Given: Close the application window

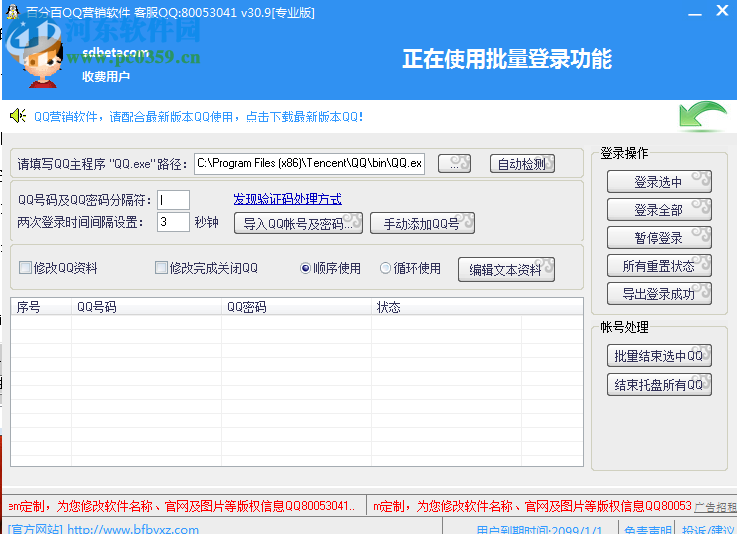Looking at the screenshot, I should (x=722, y=11).
